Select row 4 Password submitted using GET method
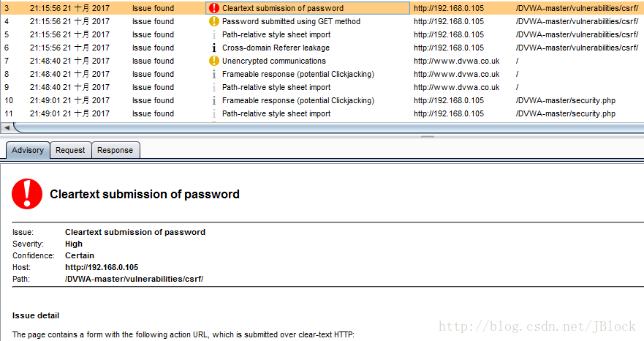Screen dimensions: 644x341 [x=322, y=21]
